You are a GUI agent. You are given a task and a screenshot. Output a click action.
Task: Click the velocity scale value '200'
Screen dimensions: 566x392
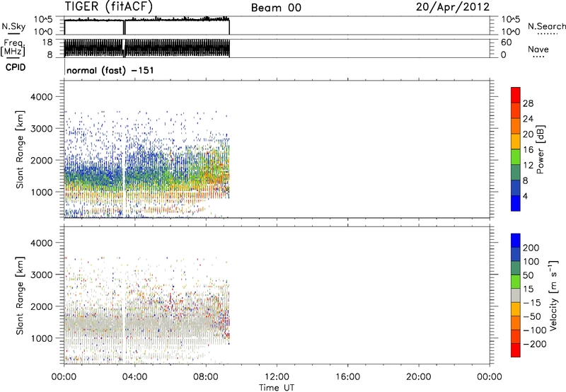pyautogui.click(x=531, y=248)
